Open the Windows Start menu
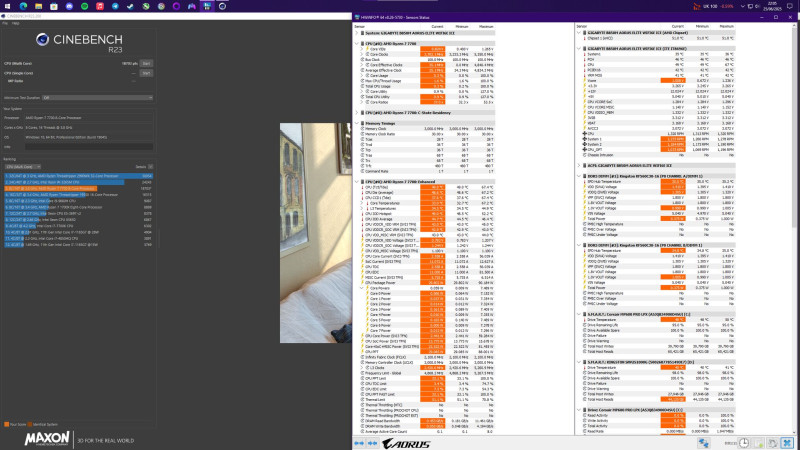This screenshot has height=450, width=800. click(x=7, y=6)
